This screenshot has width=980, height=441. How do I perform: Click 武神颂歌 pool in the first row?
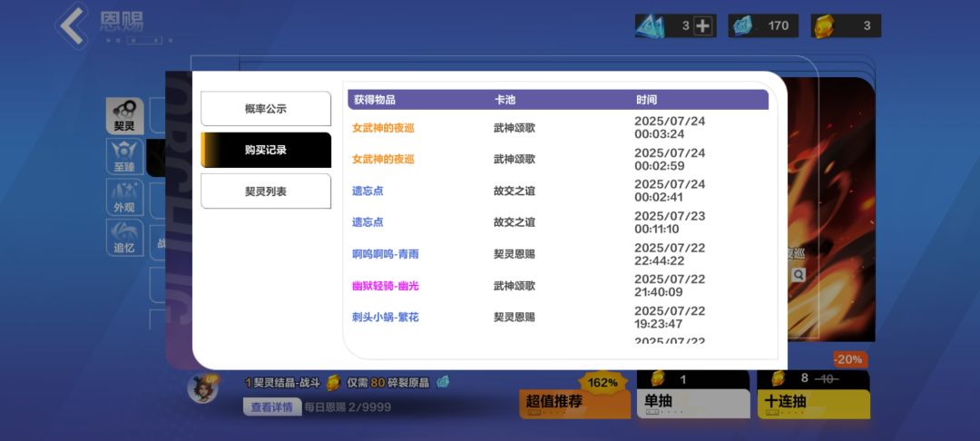[x=514, y=127]
